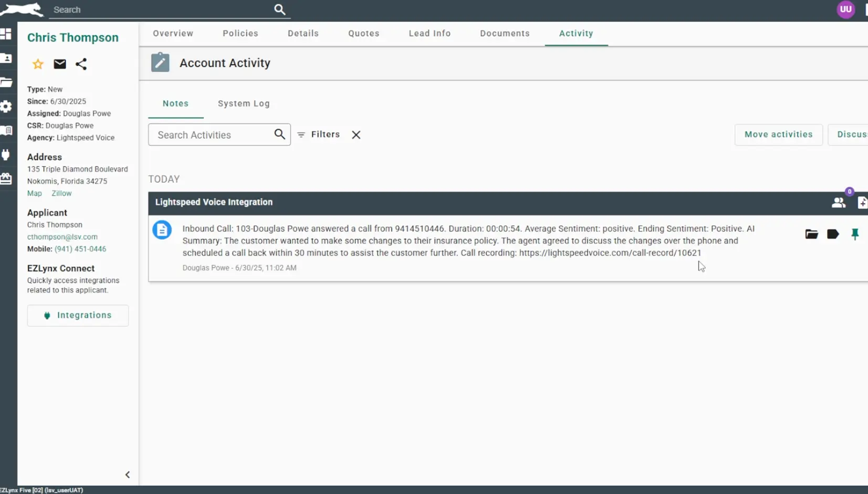Image resolution: width=868 pixels, height=494 pixels.
Task: Open the plug integrations sidebar icon
Action: [6, 155]
